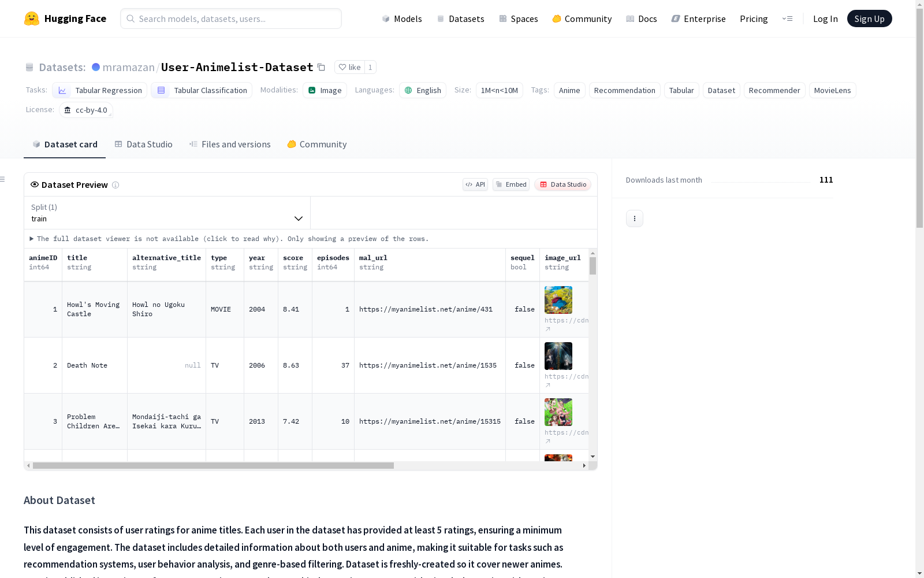Image resolution: width=924 pixels, height=578 pixels.
Task: Copy dataset name with the copy icon
Action: coord(322,67)
